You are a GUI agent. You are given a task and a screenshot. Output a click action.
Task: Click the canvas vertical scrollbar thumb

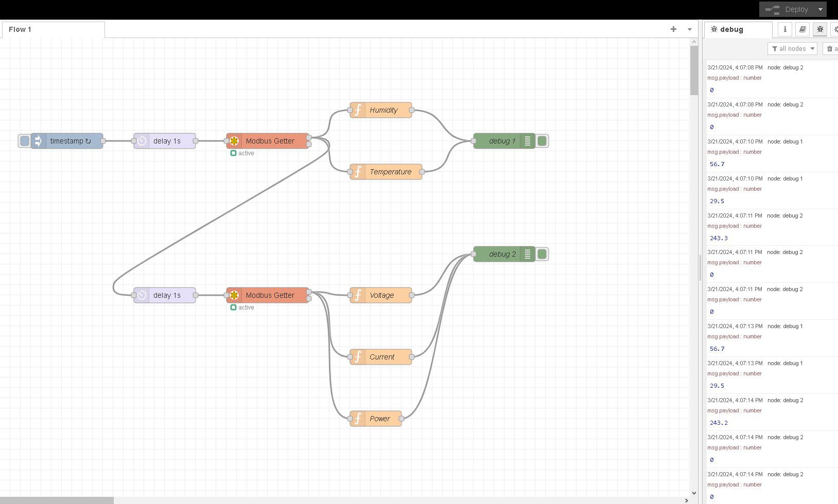coord(694,70)
